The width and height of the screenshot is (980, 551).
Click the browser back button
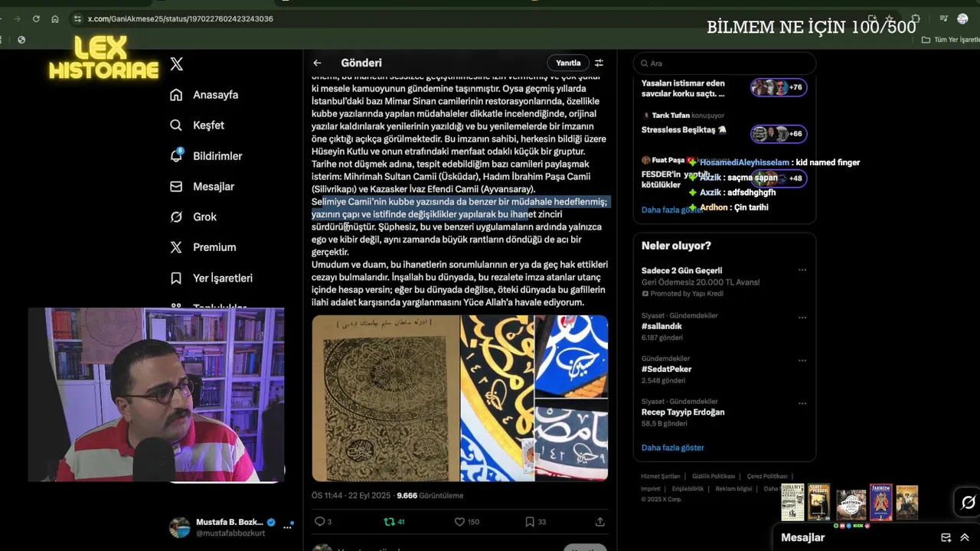(x=2, y=18)
